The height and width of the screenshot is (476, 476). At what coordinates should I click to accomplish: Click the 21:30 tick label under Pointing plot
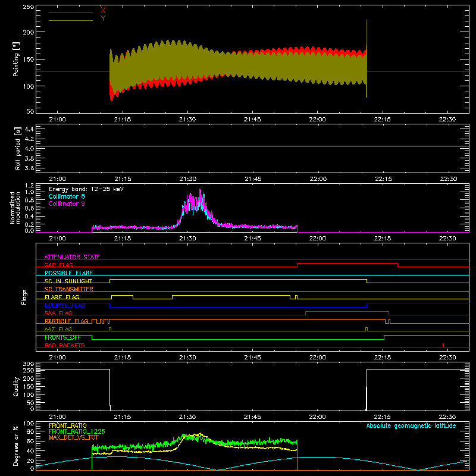pyautogui.click(x=187, y=120)
